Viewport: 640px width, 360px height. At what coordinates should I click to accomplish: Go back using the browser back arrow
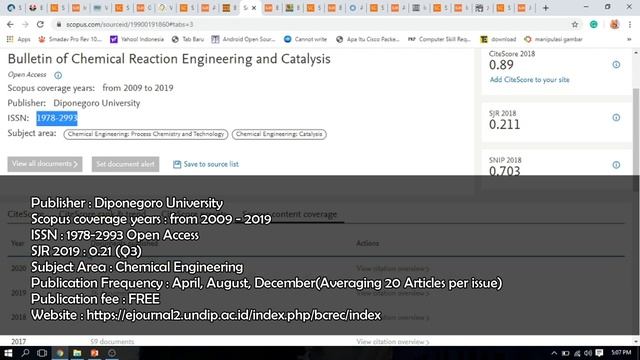click(x=10, y=24)
